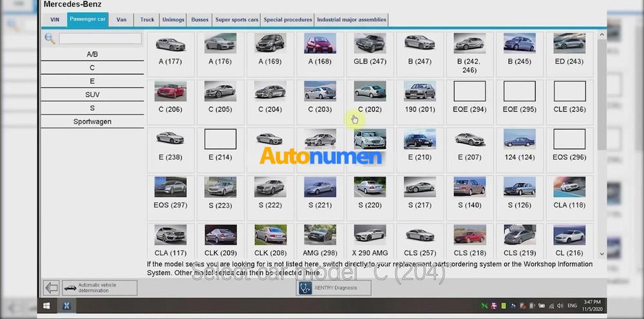The height and width of the screenshot is (319, 644).
Task: Select the A (176) car model
Action: pyautogui.click(x=220, y=54)
